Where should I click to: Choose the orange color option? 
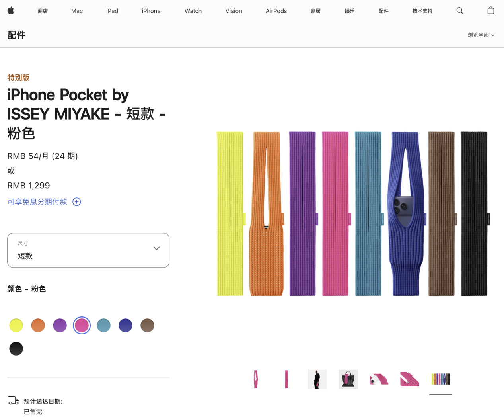(x=38, y=325)
